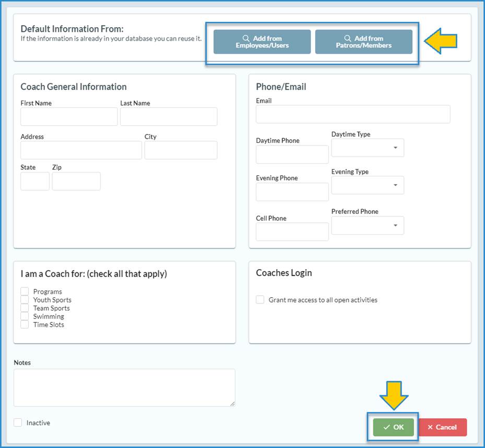The height and width of the screenshot is (448, 485).
Task: Toggle the Inactive checkbox
Action: [18, 423]
